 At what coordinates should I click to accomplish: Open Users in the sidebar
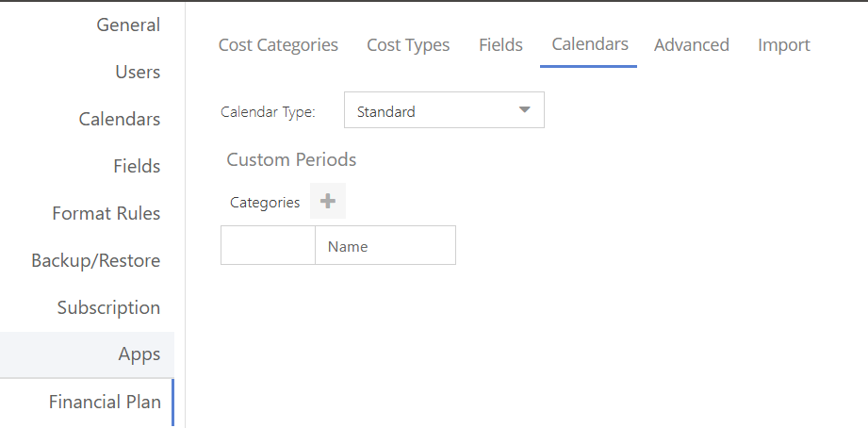pos(138,72)
